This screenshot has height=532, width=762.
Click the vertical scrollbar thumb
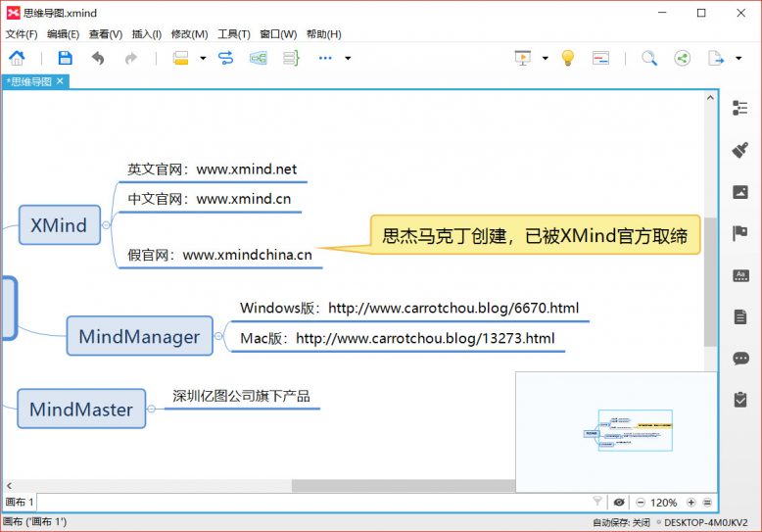pyautogui.click(x=710, y=282)
